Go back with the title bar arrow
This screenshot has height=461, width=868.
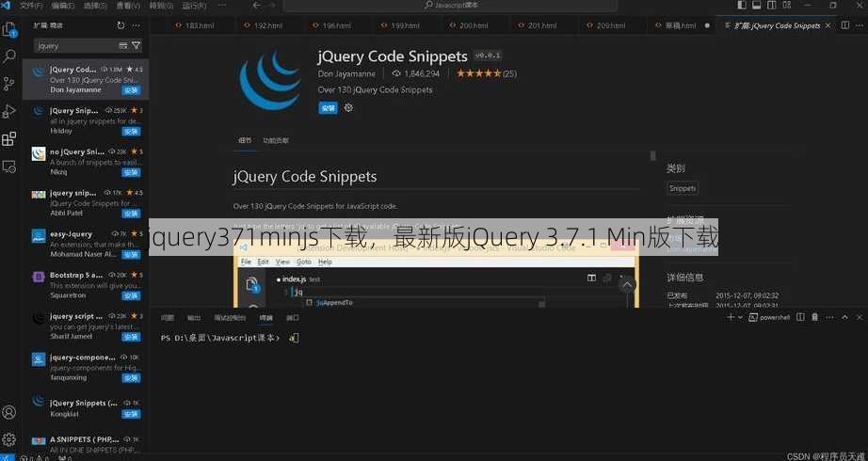[x=257, y=5]
